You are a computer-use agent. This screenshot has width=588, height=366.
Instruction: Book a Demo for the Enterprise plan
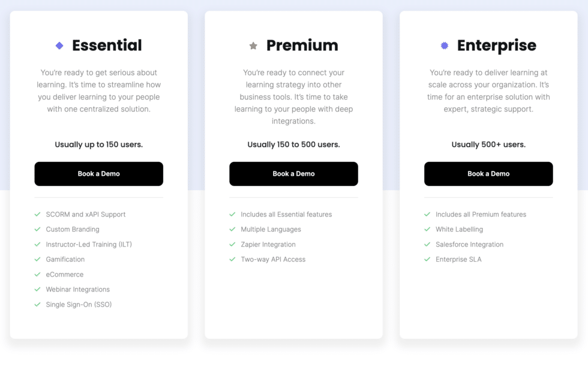[x=488, y=174]
